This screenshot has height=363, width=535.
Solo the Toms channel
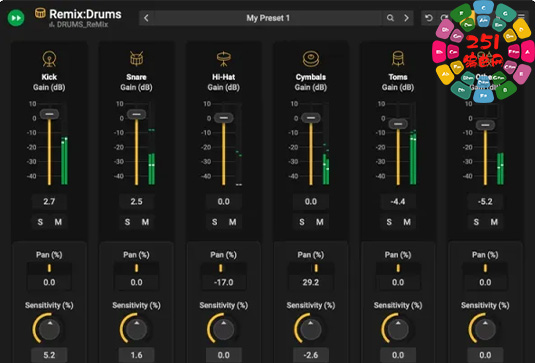389,222
